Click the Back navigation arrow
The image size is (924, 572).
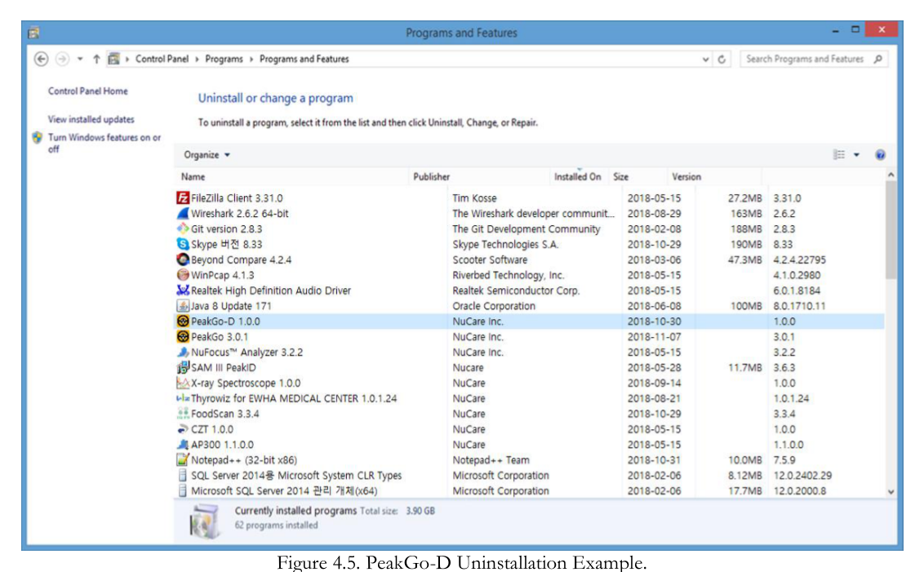click(x=41, y=59)
